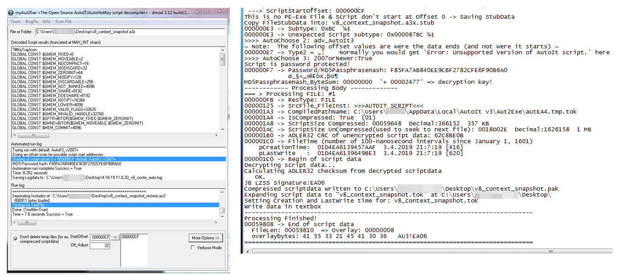The height and width of the screenshot is (275, 644).
Task: Open the Tools menu
Action: tap(16, 21)
